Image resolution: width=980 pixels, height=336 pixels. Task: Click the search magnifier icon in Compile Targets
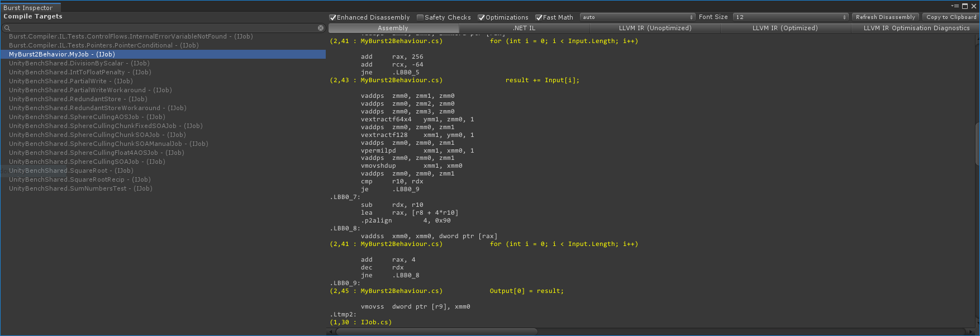tap(7, 28)
